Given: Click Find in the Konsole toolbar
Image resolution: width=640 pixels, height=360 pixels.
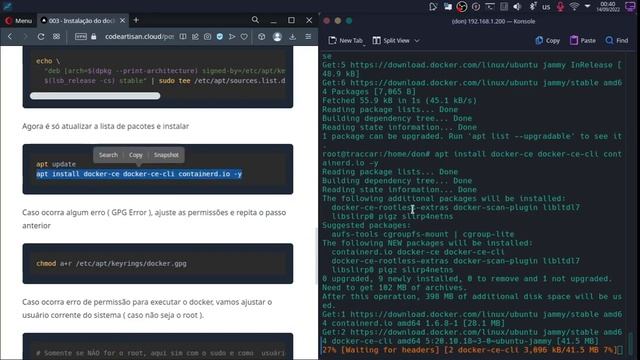Looking at the screenshot, I should 617,40.
